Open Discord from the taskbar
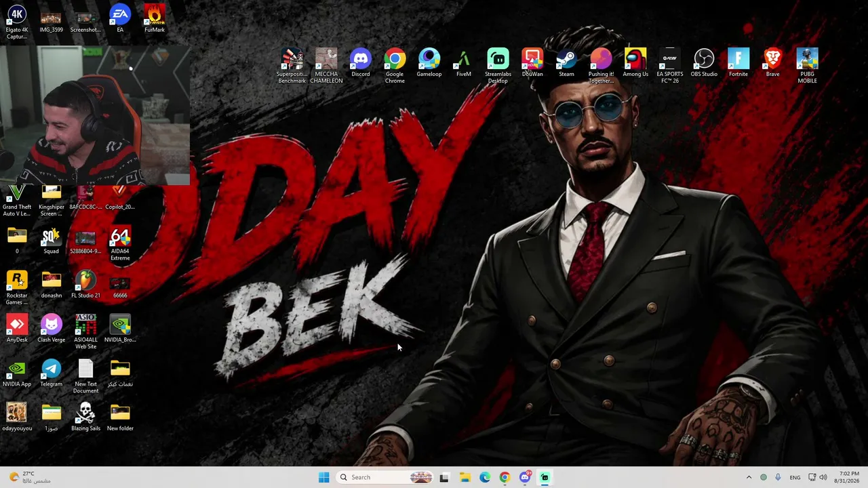 pyautogui.click(x=525, y=477)
